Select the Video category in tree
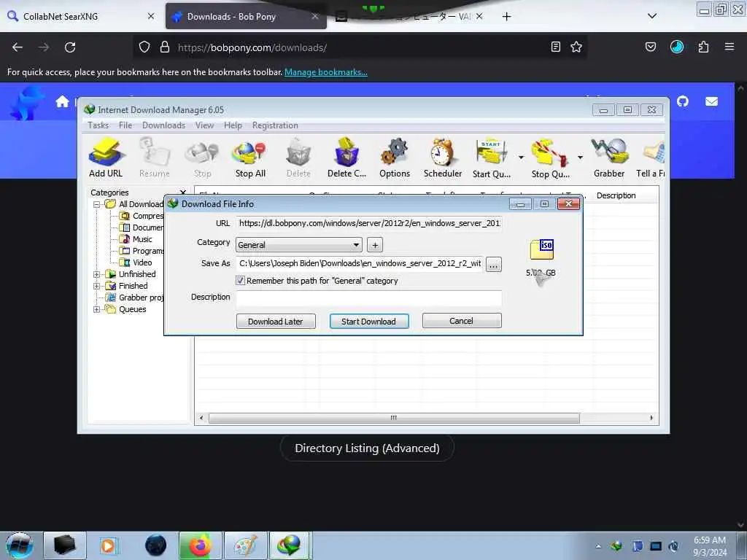Image resolution: width=747 pixels, height=560 pixels. click(x=136, y=262)
